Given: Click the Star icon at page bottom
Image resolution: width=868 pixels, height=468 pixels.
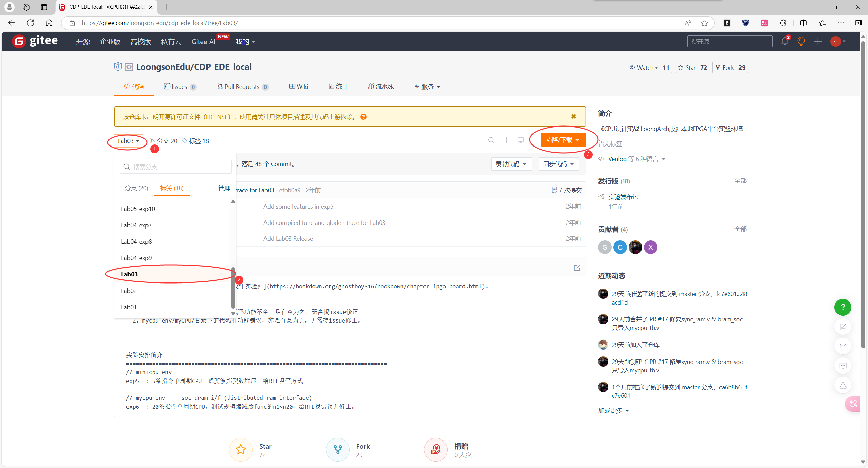Looking at the screenshot, I should point(241,450).
